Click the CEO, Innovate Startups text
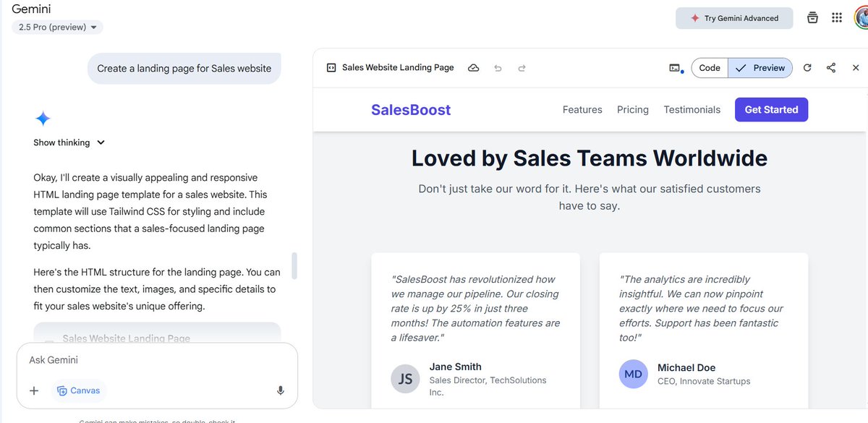This screenshot has height=423, width=868. click(x=704, y=381)
